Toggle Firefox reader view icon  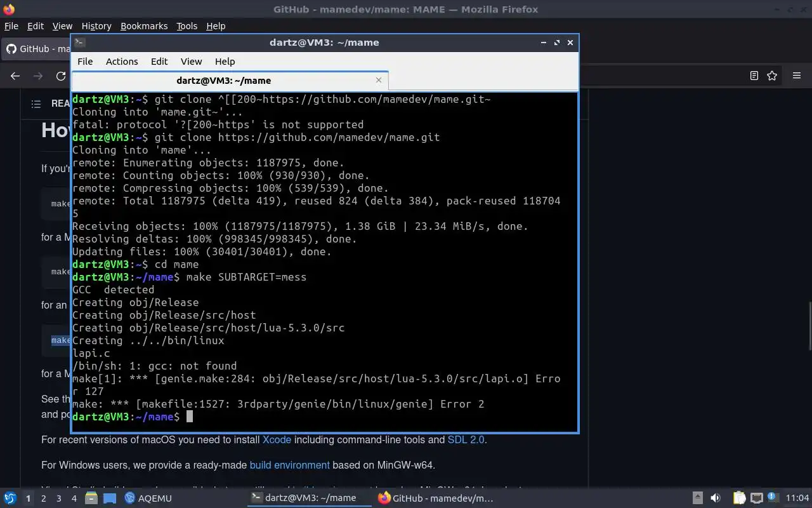(754, 76)
